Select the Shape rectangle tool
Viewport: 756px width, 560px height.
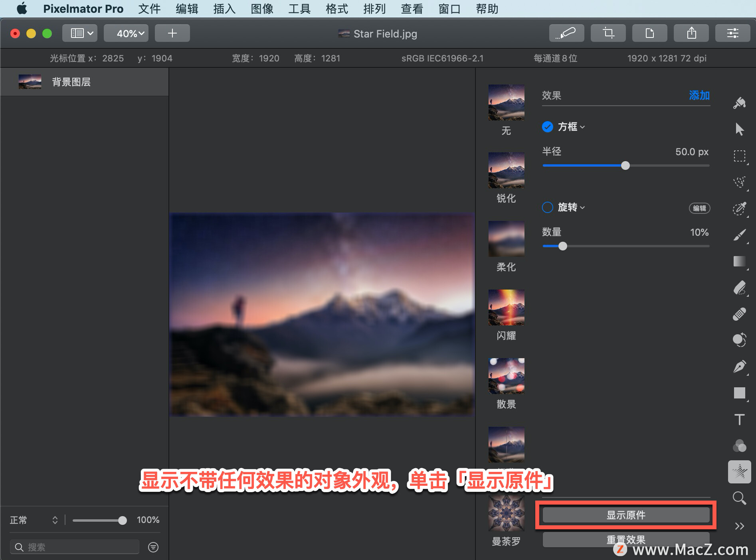(740, 393)
